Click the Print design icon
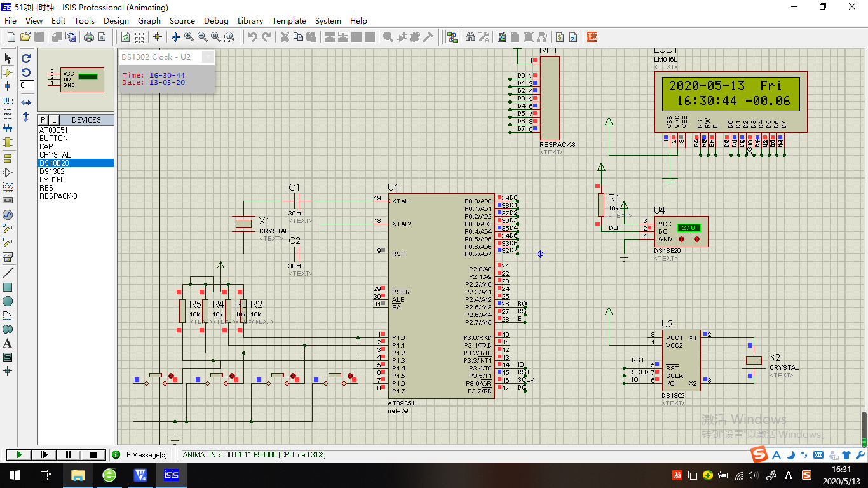Viewport: 868px width, 488px height. point(89,37)
